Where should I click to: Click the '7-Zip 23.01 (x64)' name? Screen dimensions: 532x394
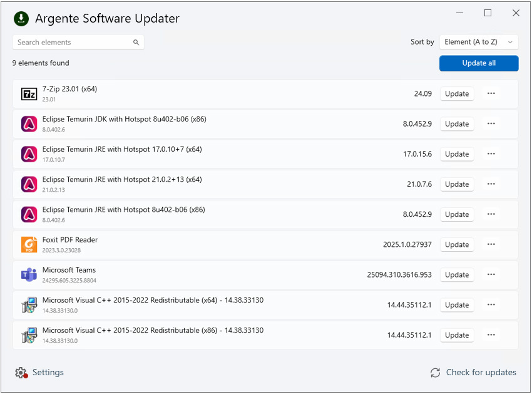click(69, 89)
